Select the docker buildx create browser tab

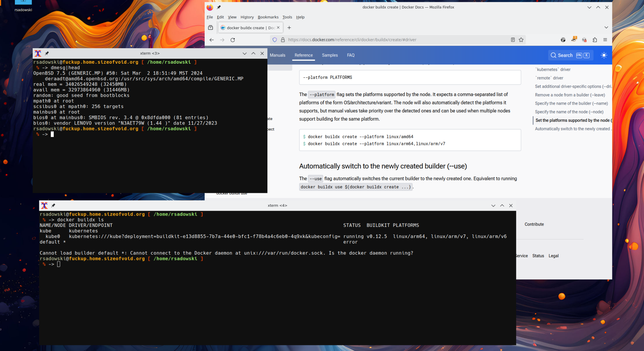pyautogui.click(x=250, y=28)
